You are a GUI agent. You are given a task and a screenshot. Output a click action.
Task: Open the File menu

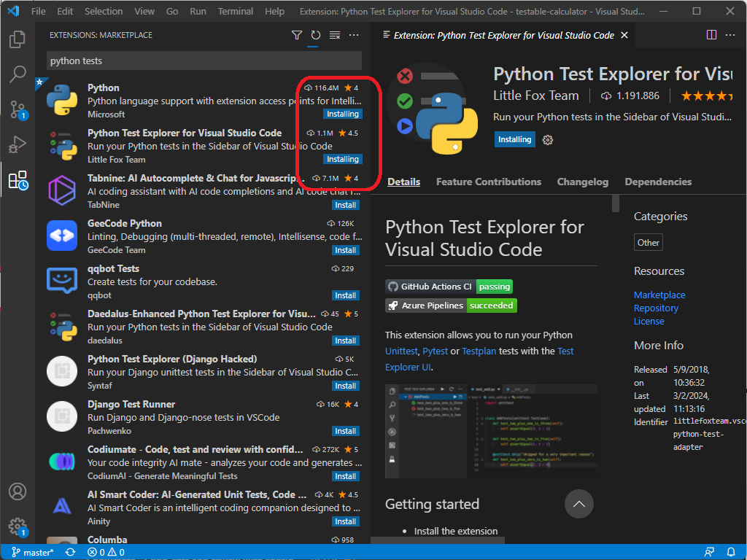38,11
